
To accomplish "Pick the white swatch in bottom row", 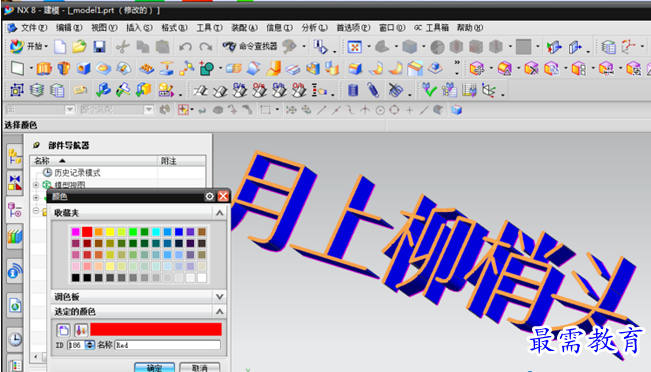I will pyautogui.click(x=202, y=277).
